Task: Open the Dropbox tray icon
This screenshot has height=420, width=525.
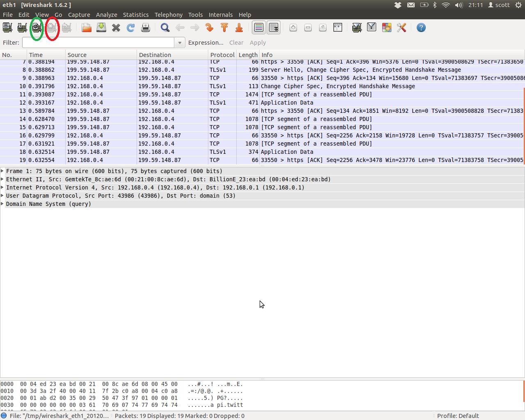Action: 397,5
